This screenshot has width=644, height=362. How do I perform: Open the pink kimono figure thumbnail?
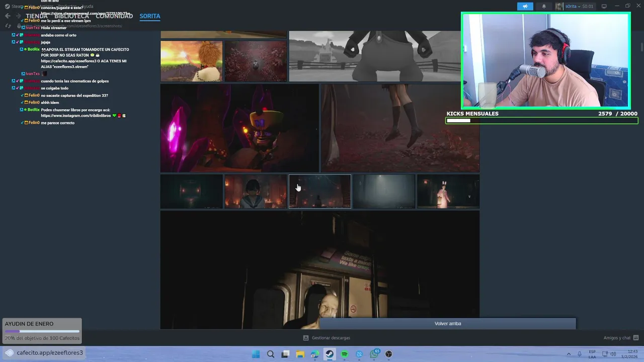pos(448,191)
